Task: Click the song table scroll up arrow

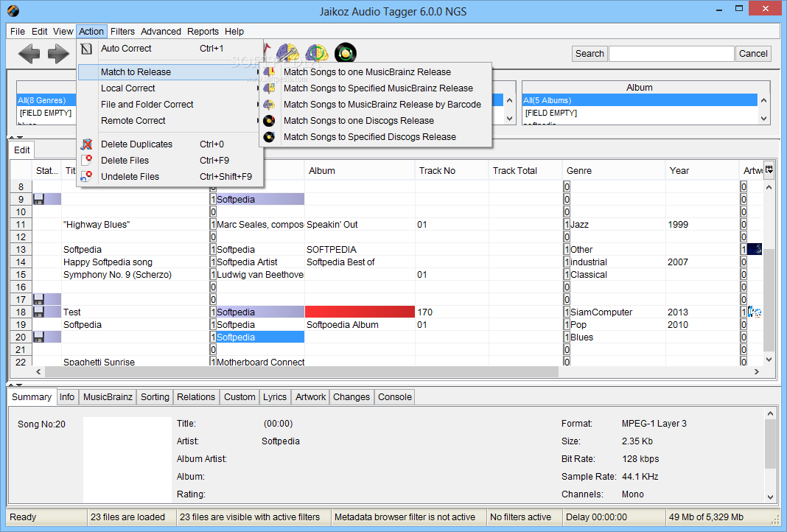Action: [x=769, y=187]
